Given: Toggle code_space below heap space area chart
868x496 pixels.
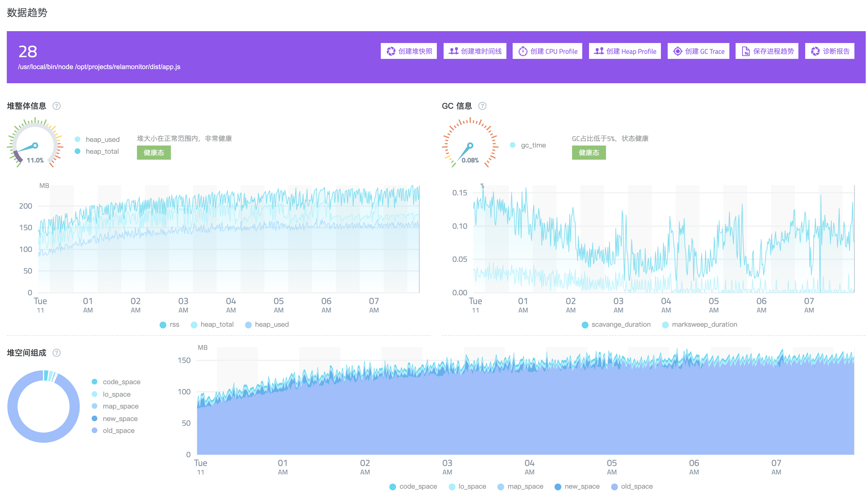Looking at the screenshot, I should (413, 486).
